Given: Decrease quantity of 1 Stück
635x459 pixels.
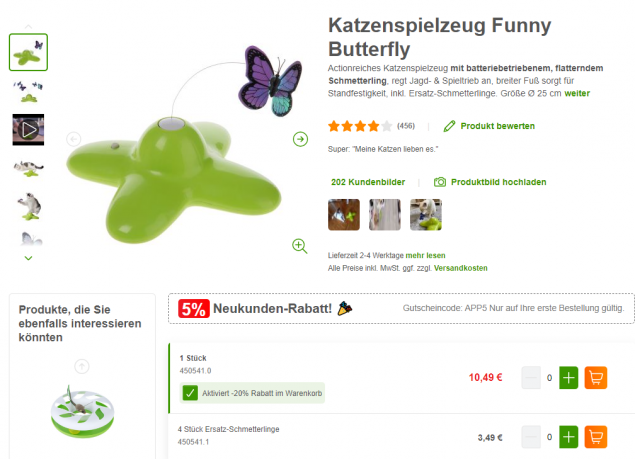Looking at the screenshot, I should pyautogui.click(x=531, y=378).
